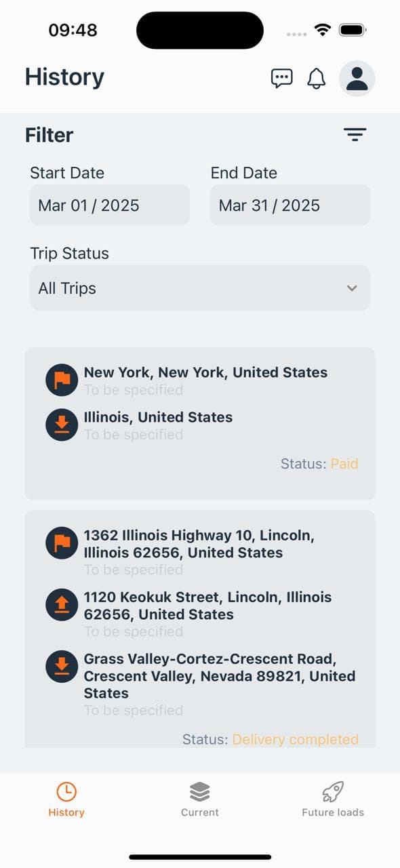Open the chat messages icon
This screenshot has width=400, height=868.
pyautogui.click(x=282, y=78)
